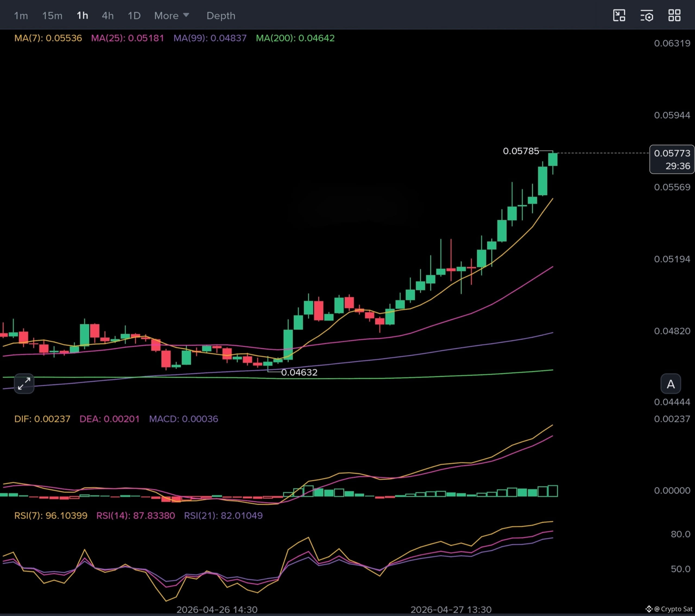This screenshot has height=616, width=695.
Task: Open the four-square grid layout icon
Action: [x=674, y=15]
